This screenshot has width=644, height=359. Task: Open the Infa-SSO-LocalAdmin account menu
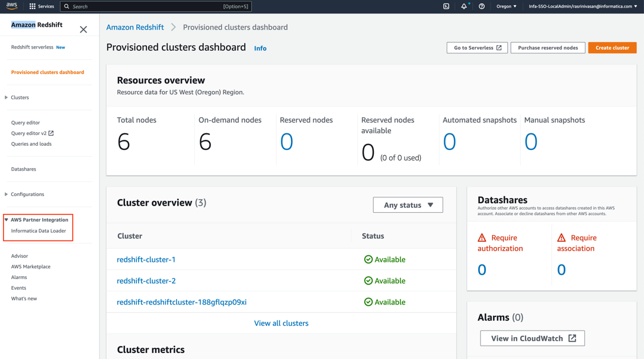click(582, 6)
